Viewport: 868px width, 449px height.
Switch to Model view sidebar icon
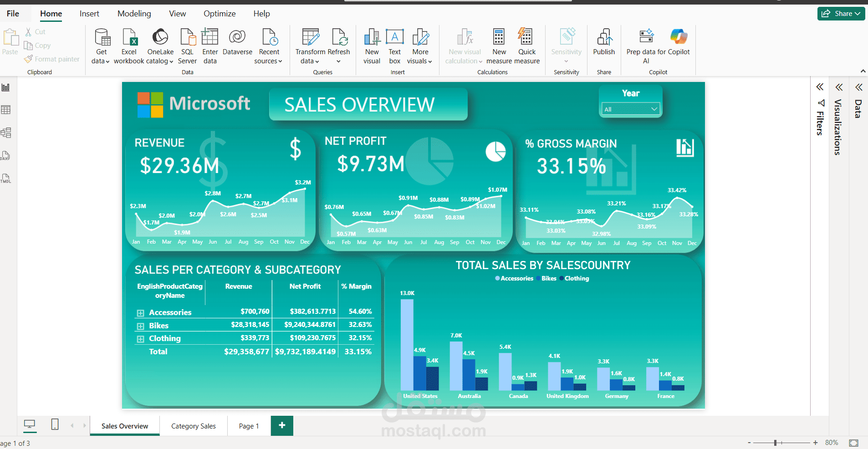pos(6,133)
